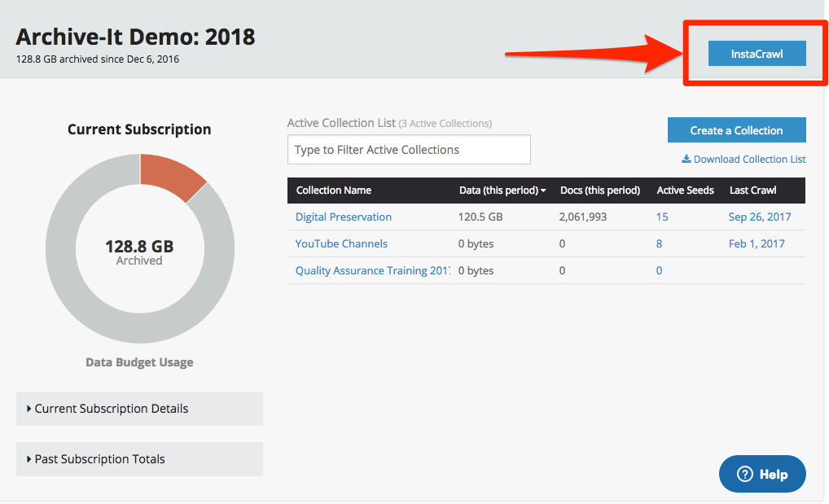This screenshot has width=829, height=504.
Task: Open the Sep 26, 2017 crawl report
Action: pos(759,217)
